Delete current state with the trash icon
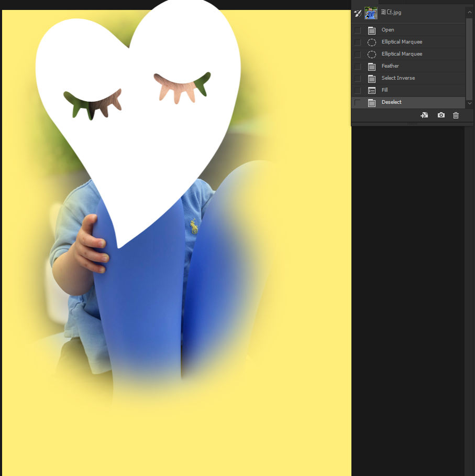This screenshot has height=476, width=475. [x=456, y=115]
